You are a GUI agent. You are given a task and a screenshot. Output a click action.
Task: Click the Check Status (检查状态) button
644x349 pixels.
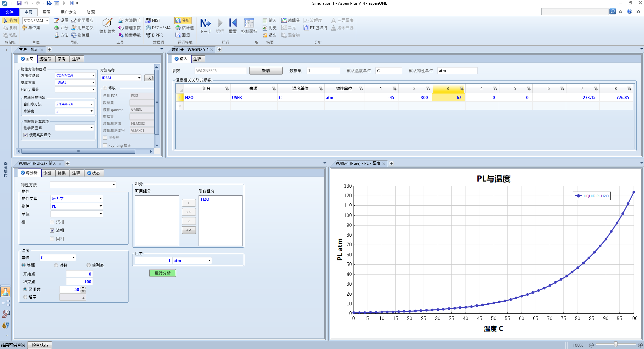[x=40, y=345]
